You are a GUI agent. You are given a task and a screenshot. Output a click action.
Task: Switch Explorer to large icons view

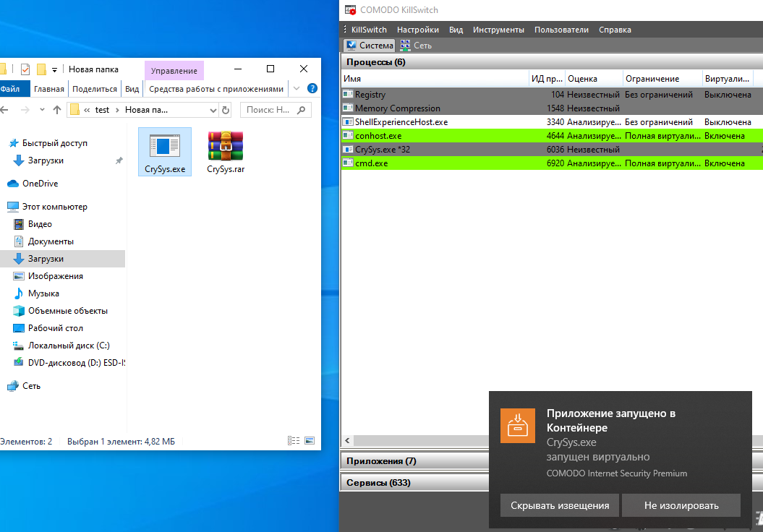[310, 441]
